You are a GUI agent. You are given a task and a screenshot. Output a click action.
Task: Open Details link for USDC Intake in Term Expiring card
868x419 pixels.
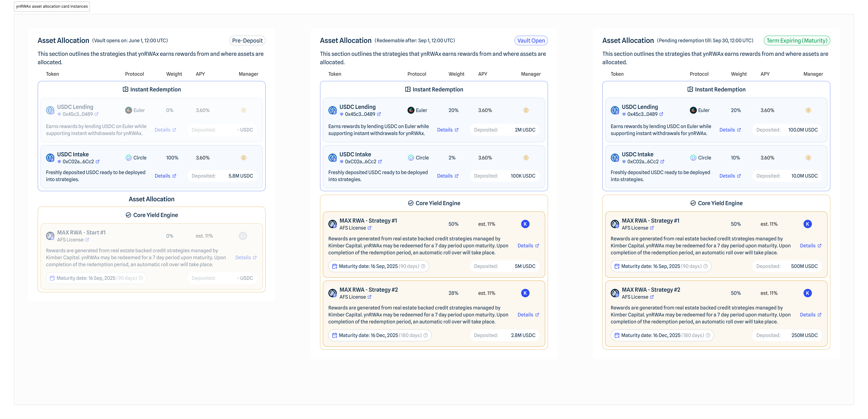[730, 176]
